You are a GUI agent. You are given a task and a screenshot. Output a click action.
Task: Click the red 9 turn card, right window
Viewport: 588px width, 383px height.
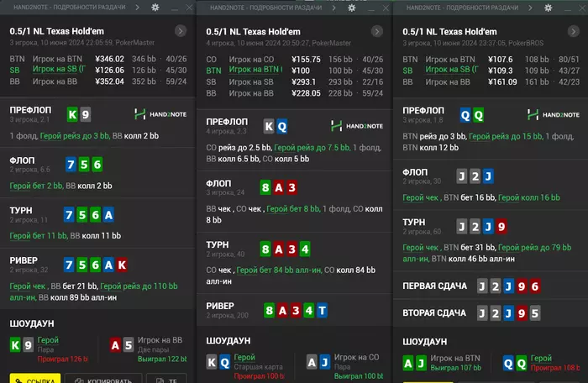click(x=501, y=227)
